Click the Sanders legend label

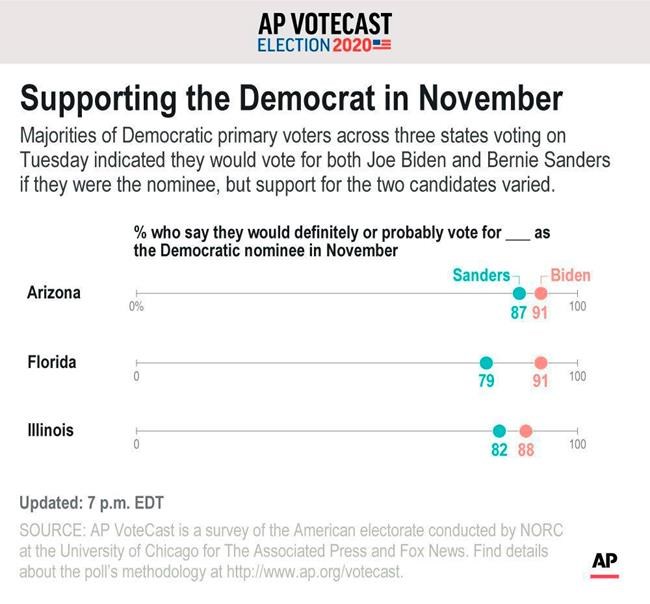click(x=481, y=275)
